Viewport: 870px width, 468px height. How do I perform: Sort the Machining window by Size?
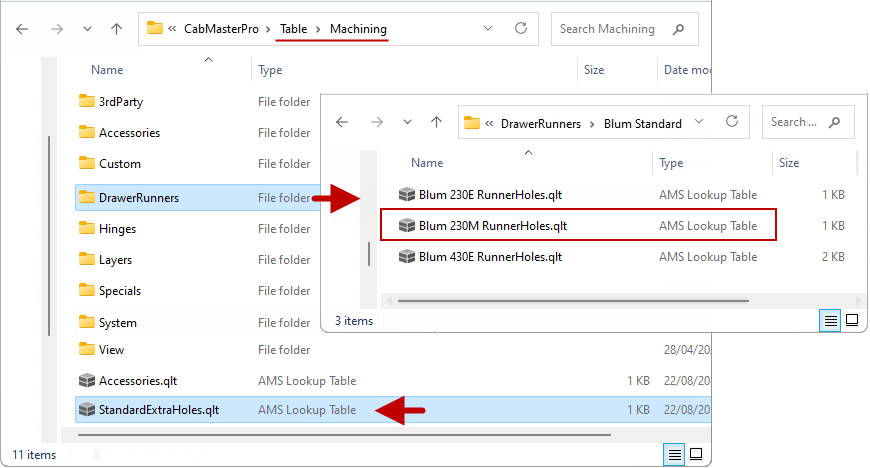[594, 70]
